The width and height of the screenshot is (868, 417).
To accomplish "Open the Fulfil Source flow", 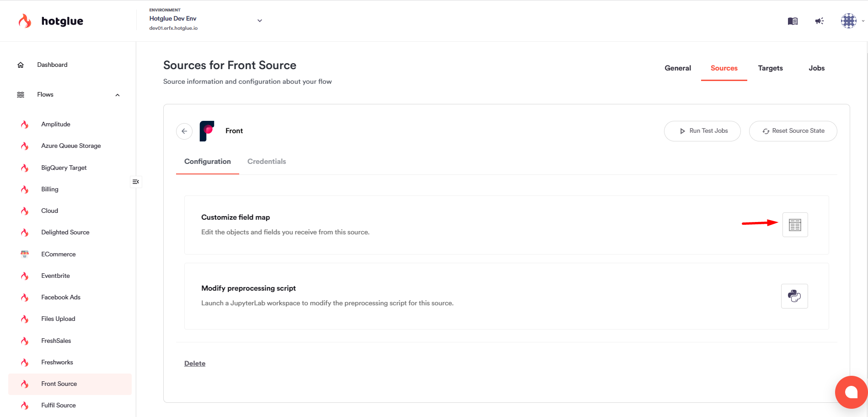I will pos(59,406).
